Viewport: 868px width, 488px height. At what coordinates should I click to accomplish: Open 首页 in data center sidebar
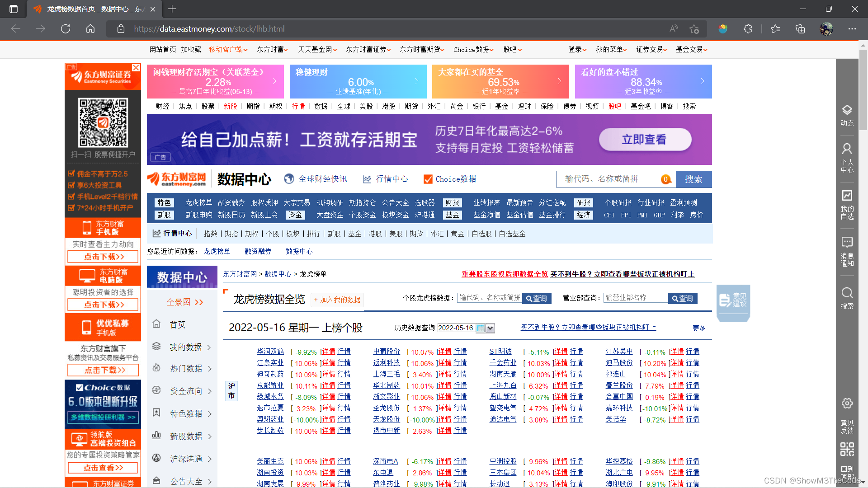pos(177,324)
